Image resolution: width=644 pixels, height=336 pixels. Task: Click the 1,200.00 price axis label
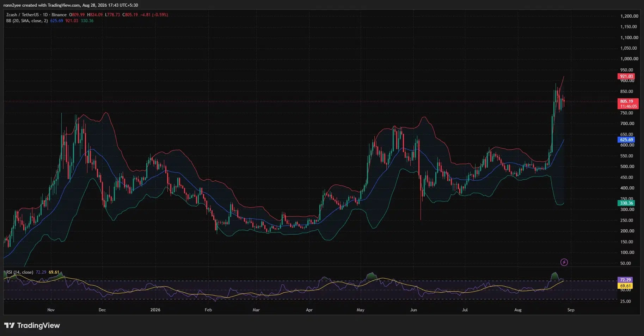629,16
